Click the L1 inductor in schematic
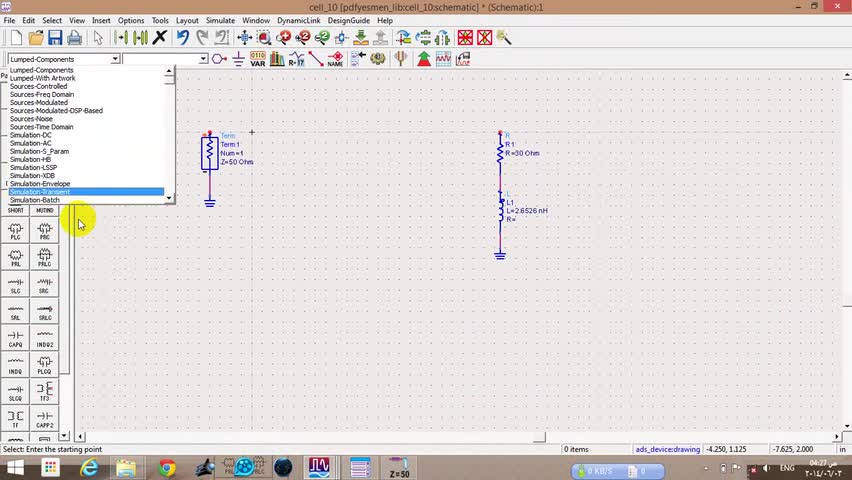 [x=500, y=210]
